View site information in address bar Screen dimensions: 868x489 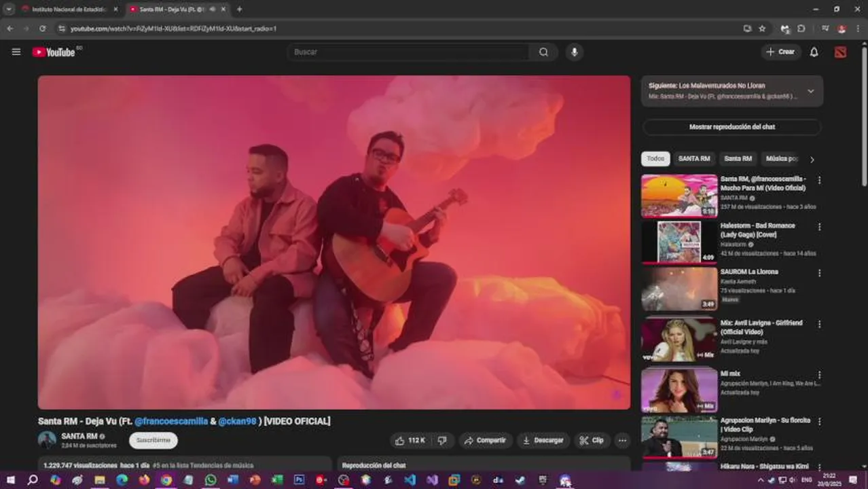point(61,29)
